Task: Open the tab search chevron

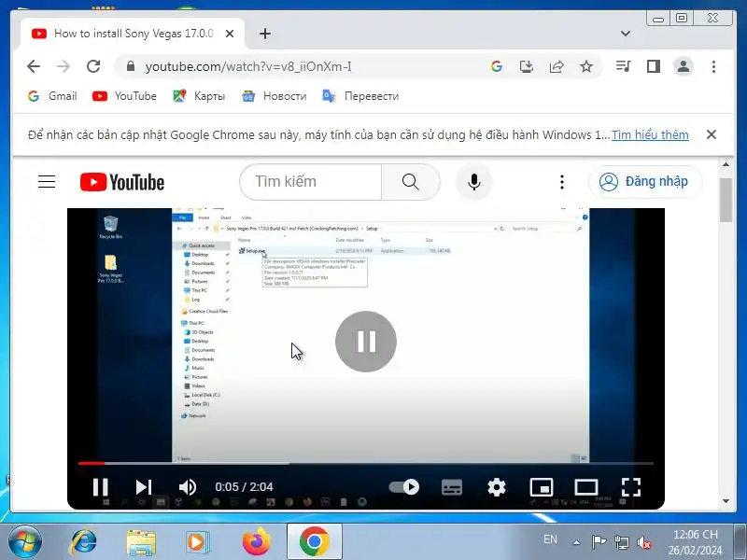Action: 626,34
